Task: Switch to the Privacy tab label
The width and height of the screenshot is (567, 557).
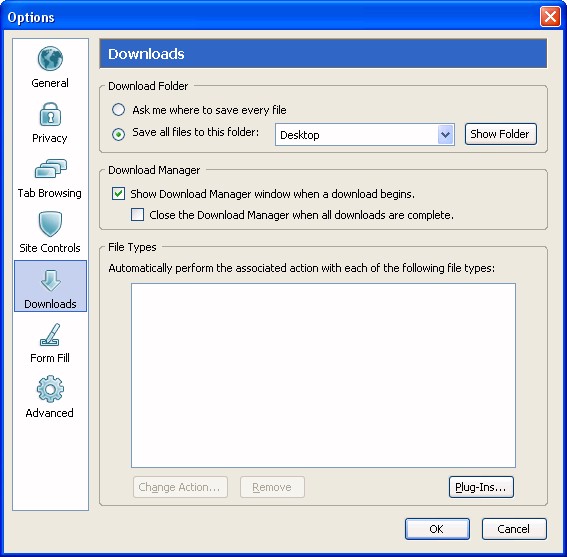Action: [x=50, y=139]
